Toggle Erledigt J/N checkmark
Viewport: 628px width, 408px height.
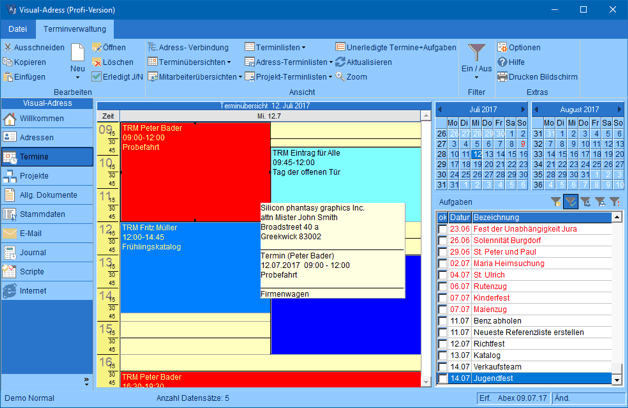(x=97, y=77)
